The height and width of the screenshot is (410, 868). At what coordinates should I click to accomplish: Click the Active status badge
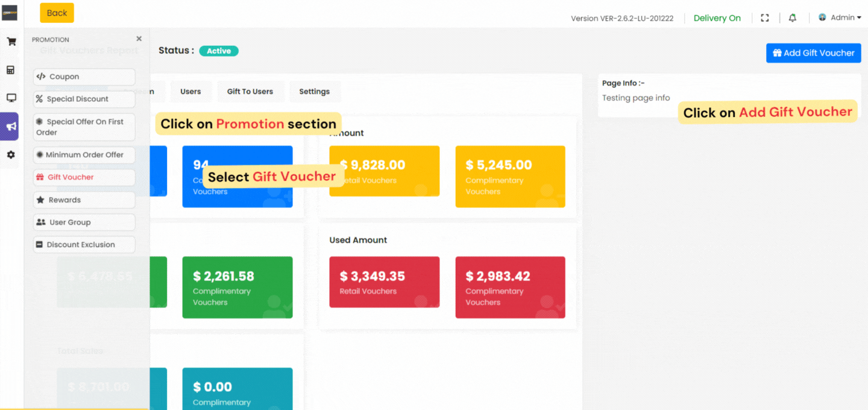coord(219,51)
